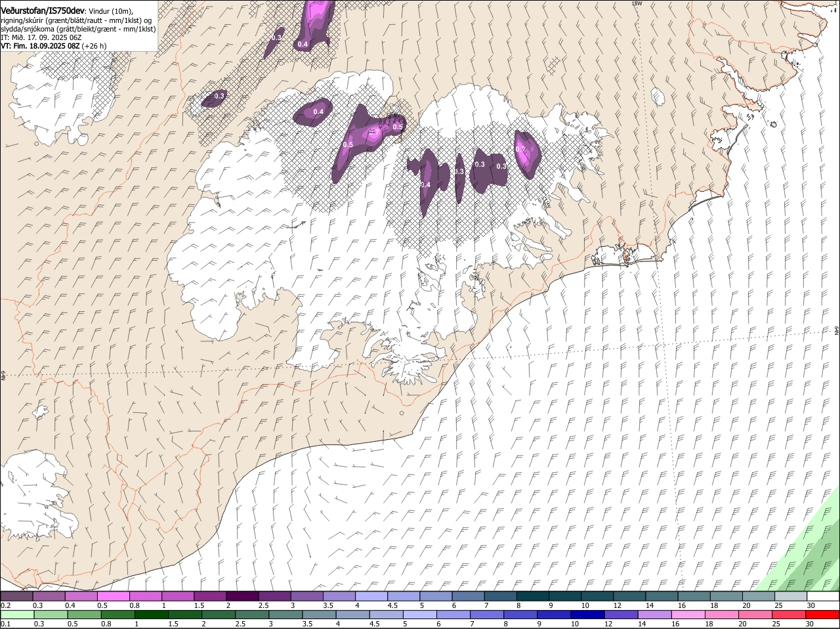
Task: Pick the dark teal 8–9 snow legend swatch
Action: click(x=533, y=596)
